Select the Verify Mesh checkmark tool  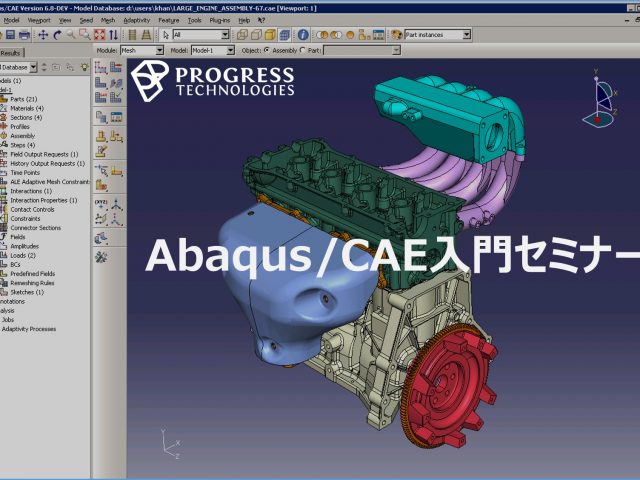point(116,97)
